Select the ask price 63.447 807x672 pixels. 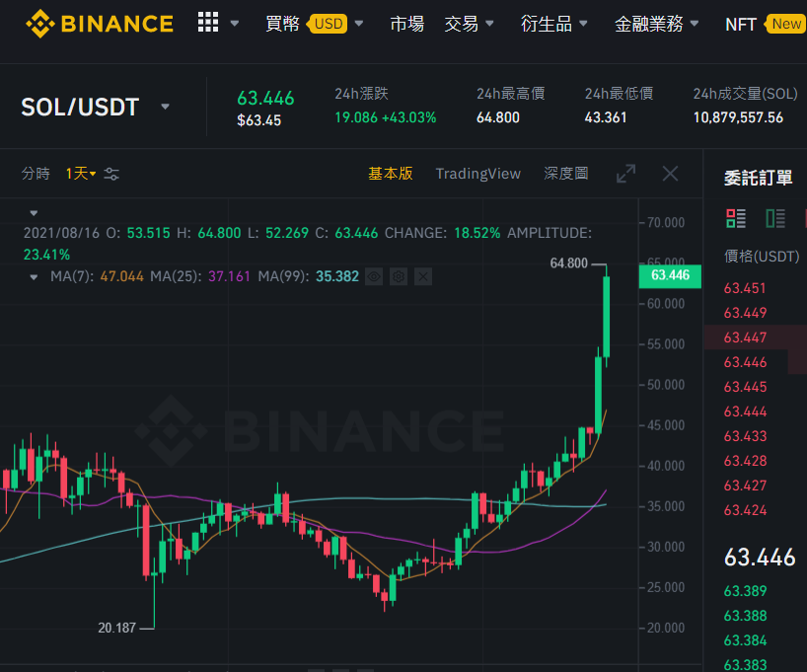(745, 337)
